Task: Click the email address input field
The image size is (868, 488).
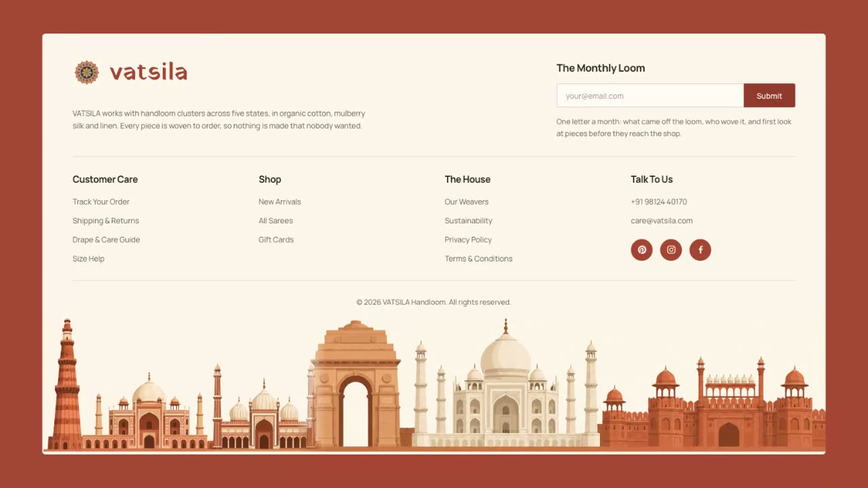Action: click(x=650, y=96)
